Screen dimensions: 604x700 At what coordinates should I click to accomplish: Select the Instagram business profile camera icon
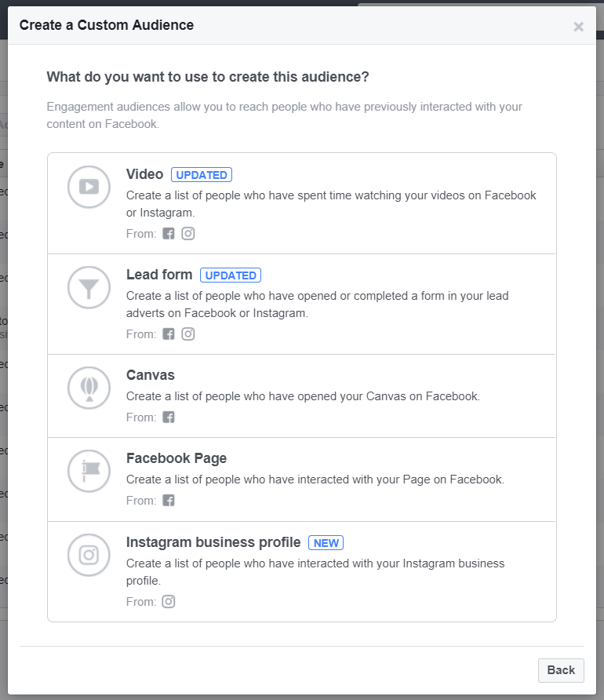(x=89, y=555)
